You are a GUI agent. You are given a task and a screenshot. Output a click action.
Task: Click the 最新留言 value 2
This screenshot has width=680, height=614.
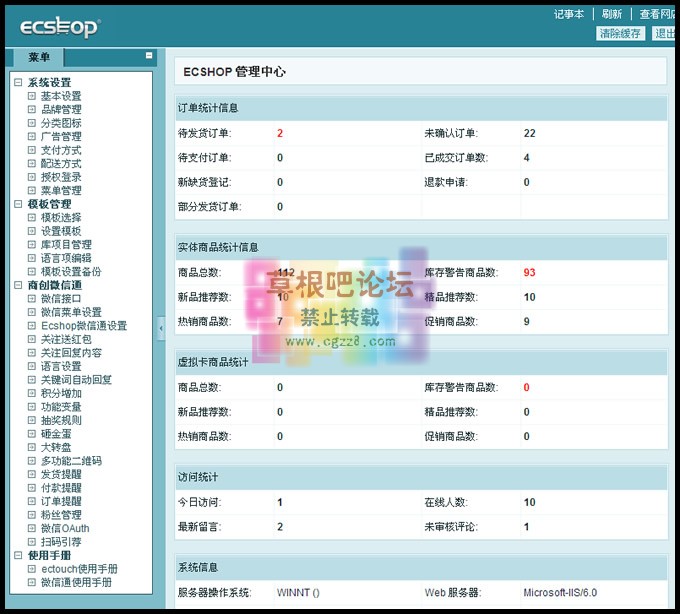tap(280, 527)
